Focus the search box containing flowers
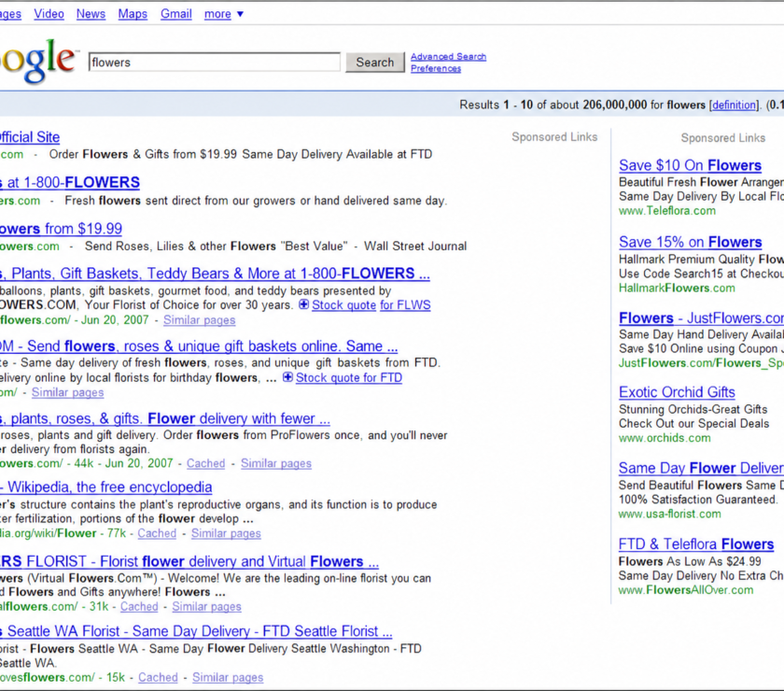 tap(215, 62)
